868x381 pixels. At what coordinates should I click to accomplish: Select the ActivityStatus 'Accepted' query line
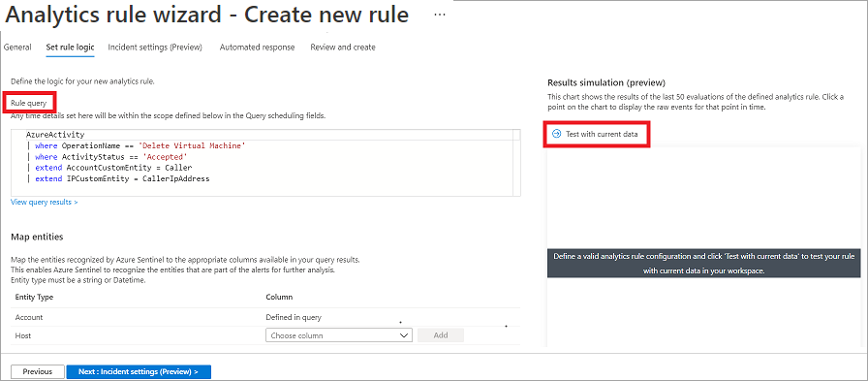tap(107, 157)
